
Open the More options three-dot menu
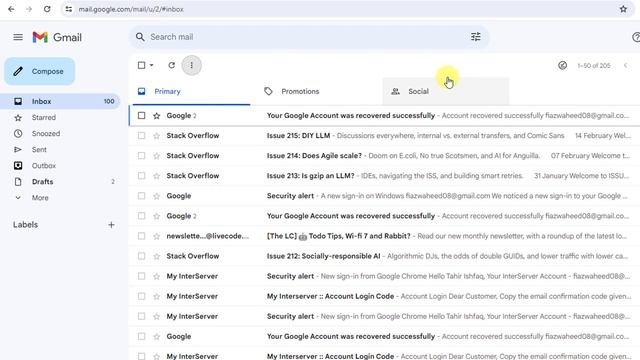pyautogui.click(x=191, y=65)
